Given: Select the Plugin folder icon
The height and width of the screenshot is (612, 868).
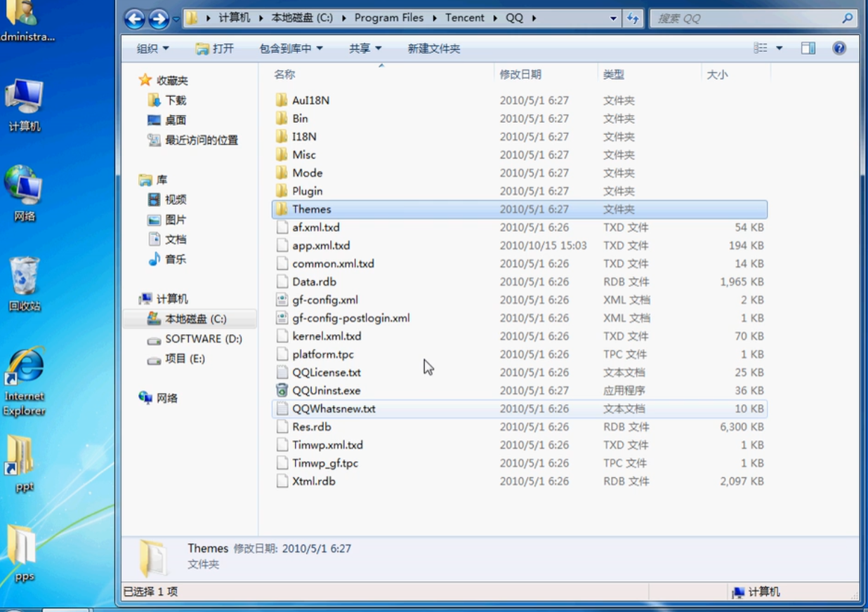Looking at the screenshot, I should point(282,191).
